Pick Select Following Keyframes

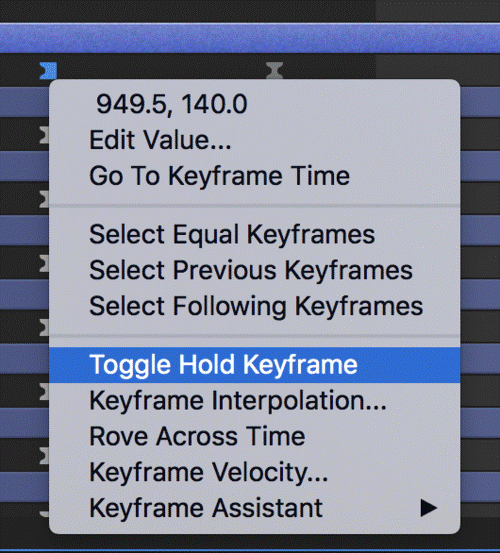255,306
